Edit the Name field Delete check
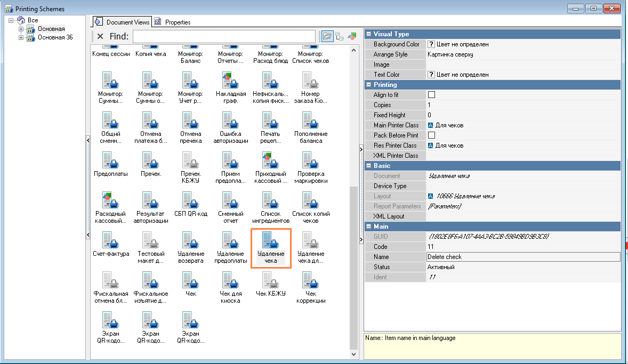 (523, 257)
